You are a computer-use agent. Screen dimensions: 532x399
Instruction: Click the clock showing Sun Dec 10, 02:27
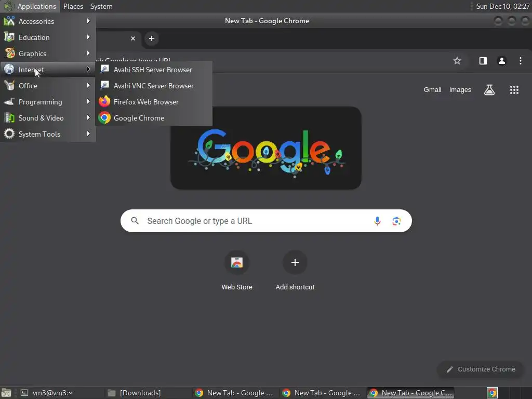coord(502,6)
